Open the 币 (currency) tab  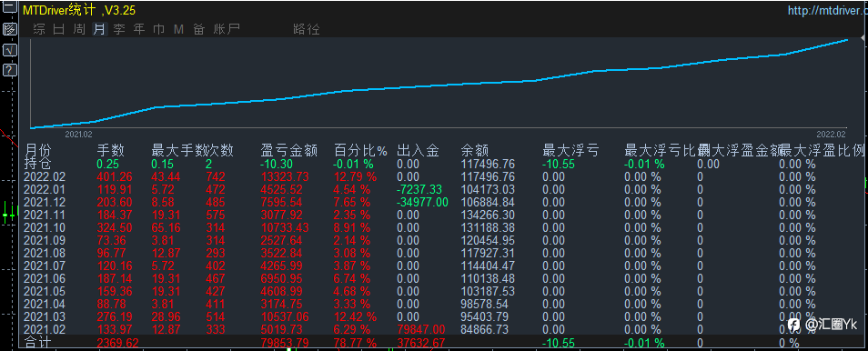pyautogui.click(x=159, y=29)
